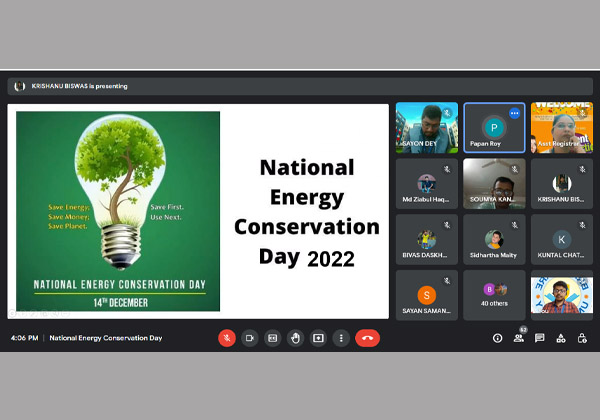Open the 40 others tile
This screenshot has height=420, width=600.
(x=494, y=295)
